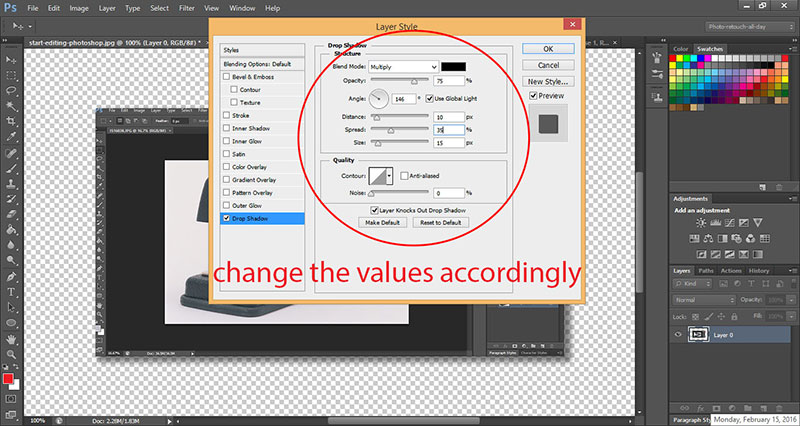Open the Blend Mode Multiply dropdown
Image resolution: width=800 pixels, height=426 pixels.
tap(403, 66)
